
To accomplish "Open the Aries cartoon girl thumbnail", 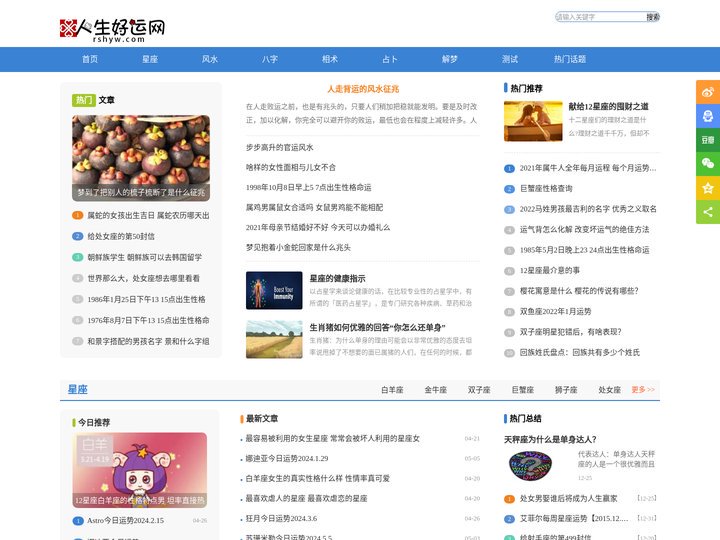I will pyautogui.click(x=140, y=470).
